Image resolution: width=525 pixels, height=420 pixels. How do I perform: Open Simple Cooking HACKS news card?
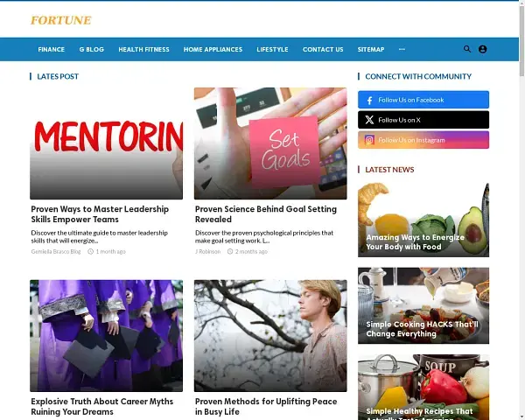[423, 305]
